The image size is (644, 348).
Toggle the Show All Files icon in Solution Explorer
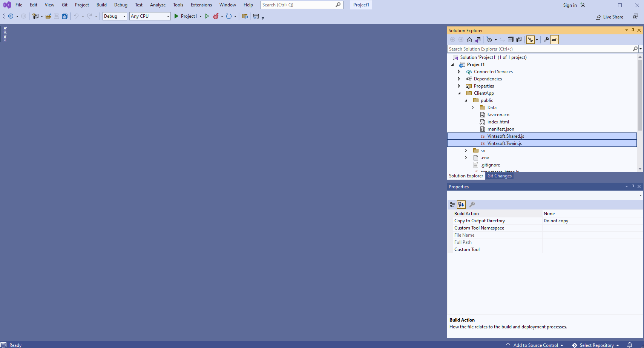519,40
